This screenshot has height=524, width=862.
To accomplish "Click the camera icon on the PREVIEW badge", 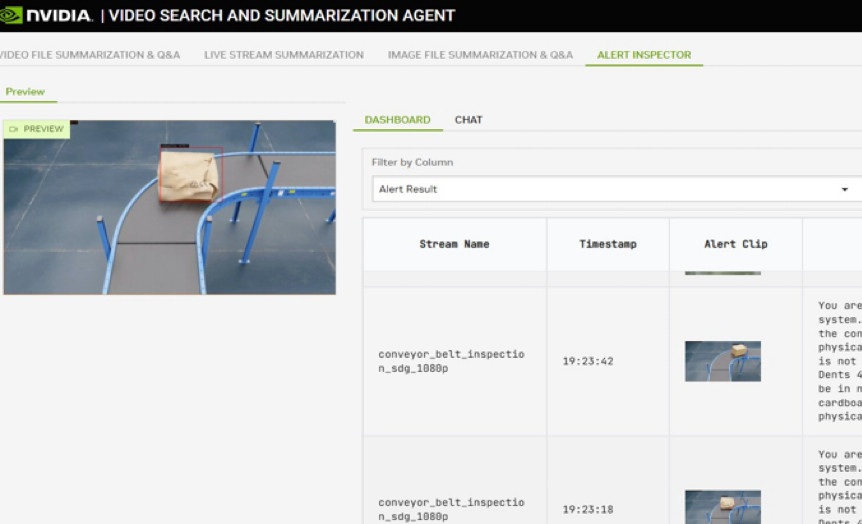I will [x=14, y=129].
